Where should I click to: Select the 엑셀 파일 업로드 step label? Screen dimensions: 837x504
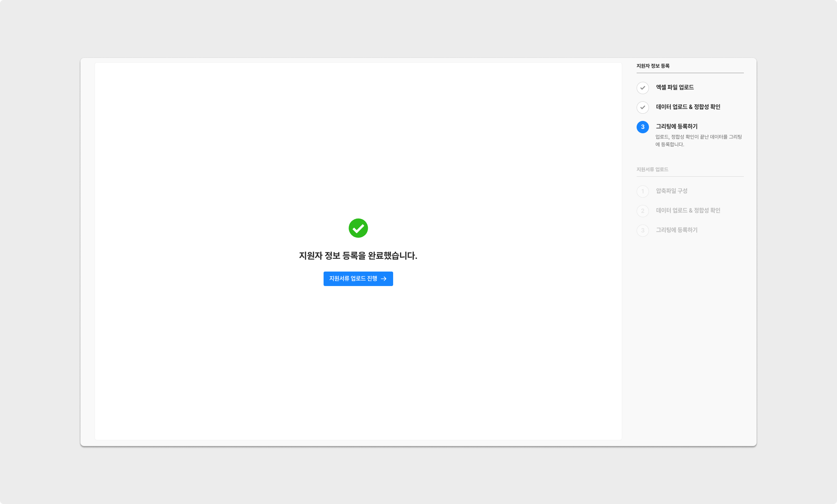[675, 87]
